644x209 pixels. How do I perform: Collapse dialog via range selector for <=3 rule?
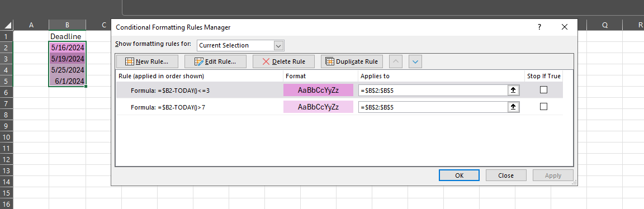pos(513,90)
